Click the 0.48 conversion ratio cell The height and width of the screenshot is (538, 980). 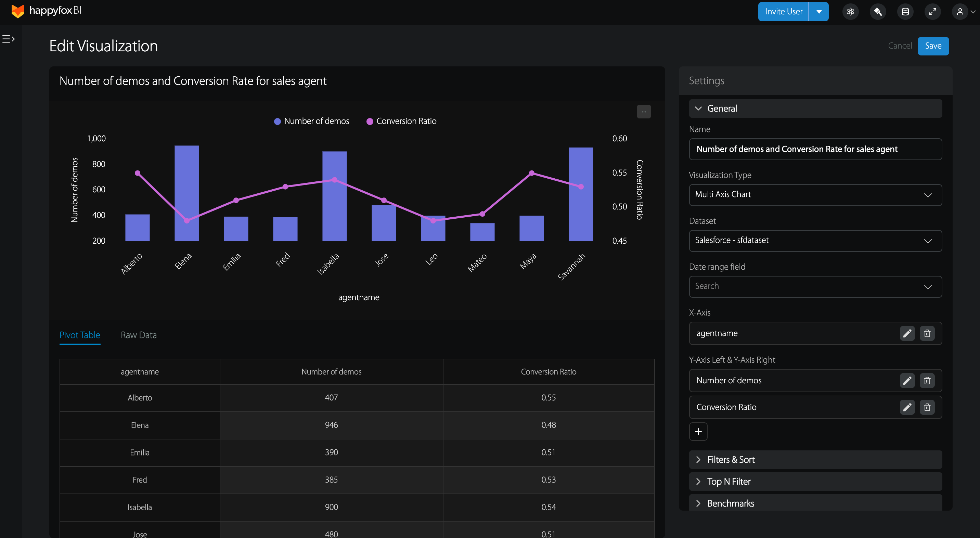point(548,425)
